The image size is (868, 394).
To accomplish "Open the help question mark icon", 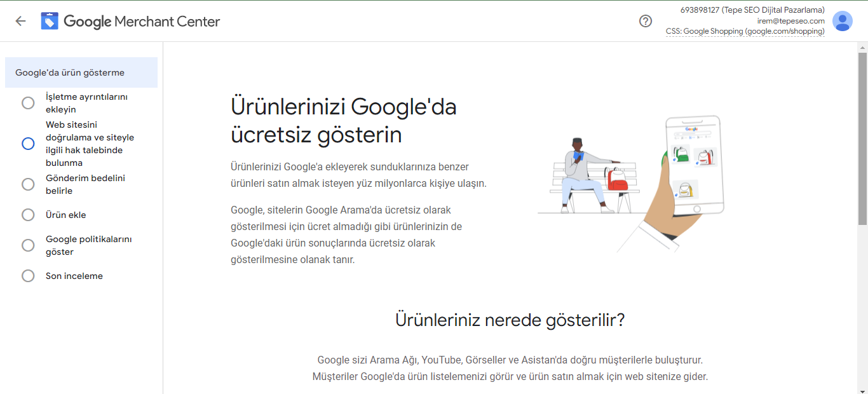I will click(646, 21).
